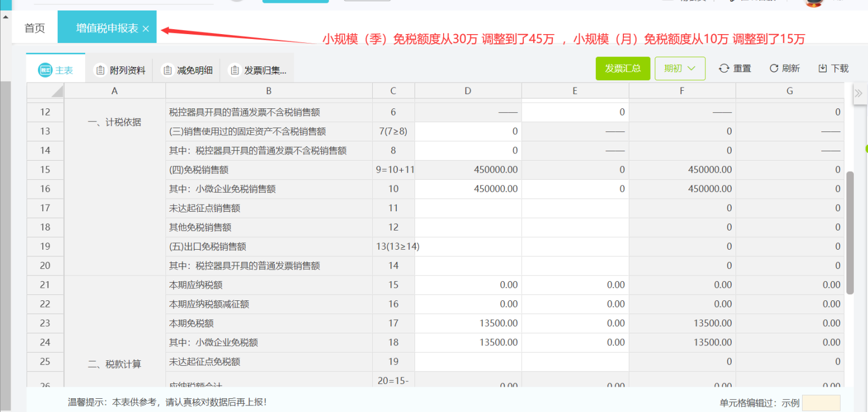
Task: Click the 发票归集 clipboard icon
Action: [x=235, y=70]
